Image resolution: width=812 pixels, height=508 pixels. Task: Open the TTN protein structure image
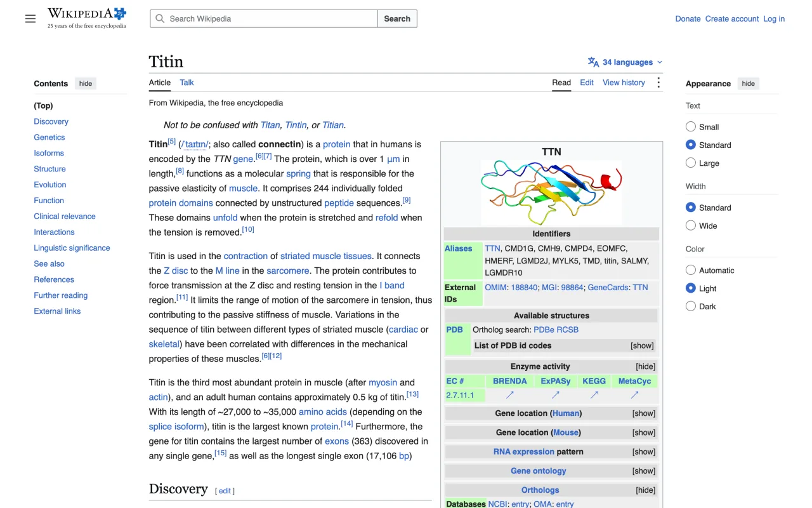[551, 192]
